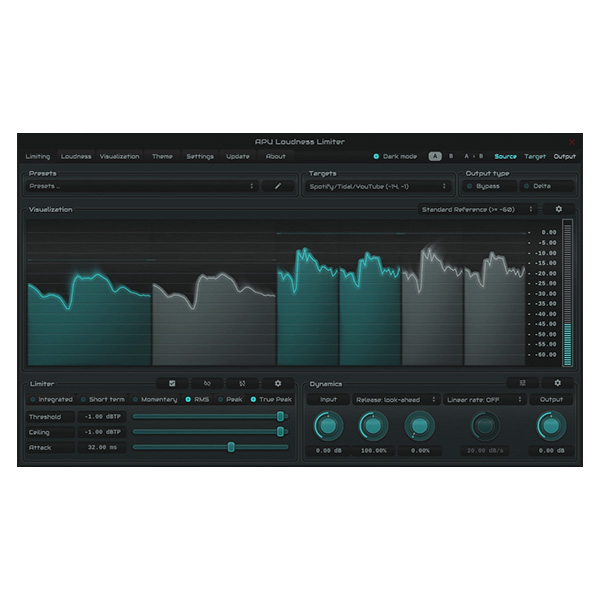This screenshot has height=600, width=600.
Task: Select state B
Action: [451, 157]
